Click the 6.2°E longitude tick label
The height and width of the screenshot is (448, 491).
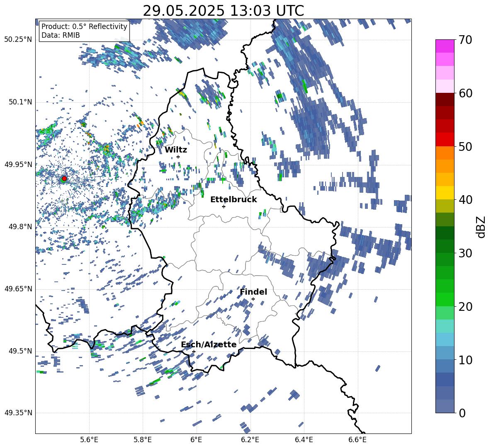(250, 440)
